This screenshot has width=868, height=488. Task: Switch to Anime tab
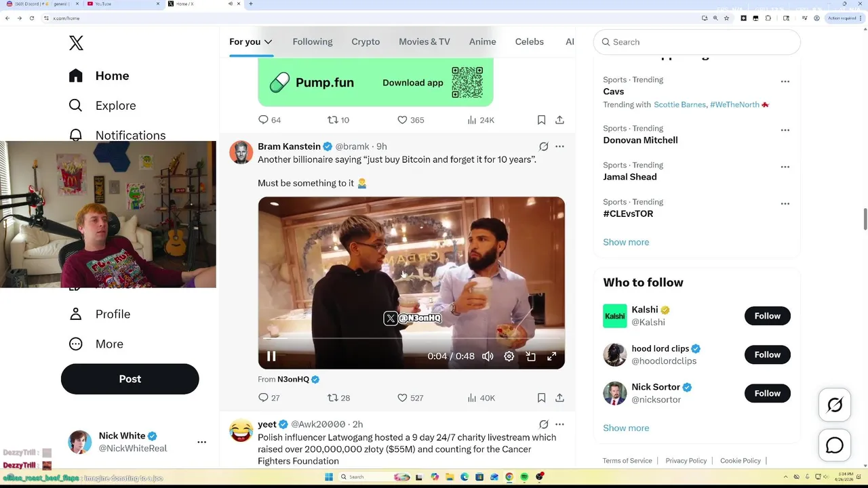coord(483,42)
